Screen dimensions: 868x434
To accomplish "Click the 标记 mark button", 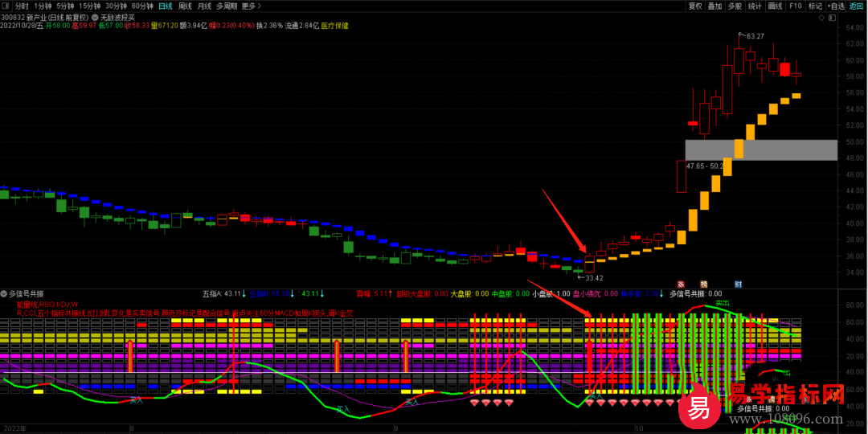I will 815,6.
